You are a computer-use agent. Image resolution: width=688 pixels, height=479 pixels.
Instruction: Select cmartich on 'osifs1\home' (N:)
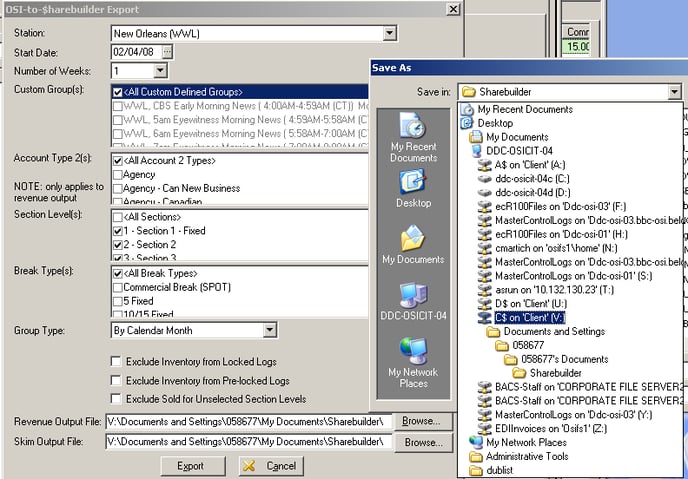(x=547, y=248)
